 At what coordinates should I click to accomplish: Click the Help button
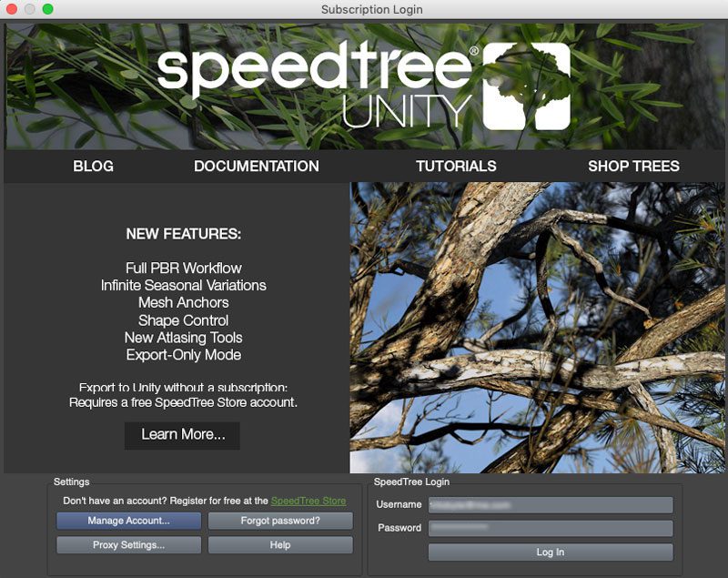click(280, 545)
